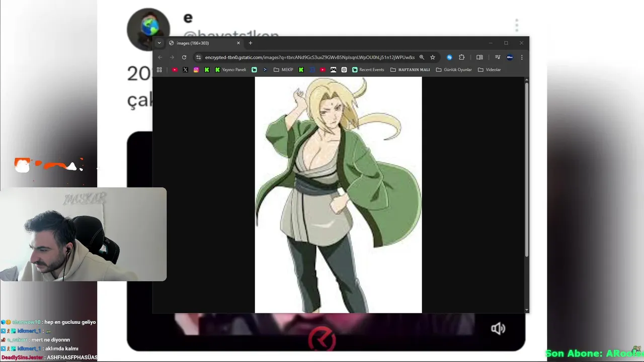Image resolution: width=644 pixels, height=362 pixels.
Task: Open tweet author name "e"
Action: pyautogui.click(x=188, y=18)
